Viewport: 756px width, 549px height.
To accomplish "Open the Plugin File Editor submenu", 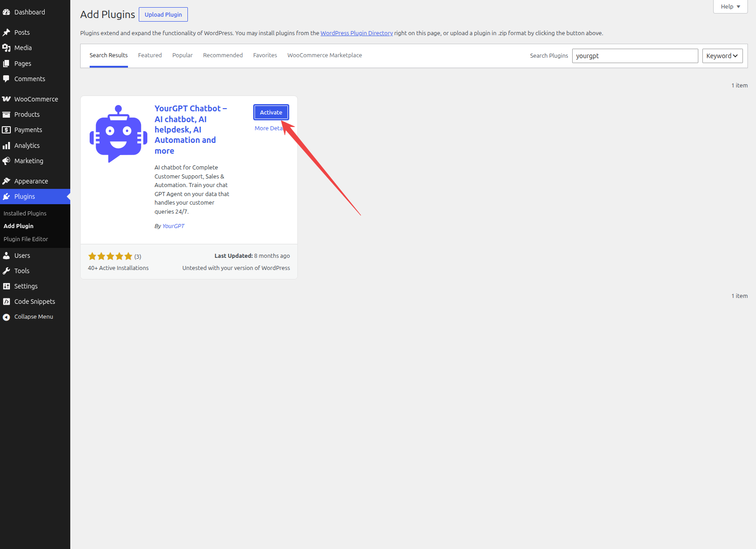I will pyautogui.click(x=26, y=239).
